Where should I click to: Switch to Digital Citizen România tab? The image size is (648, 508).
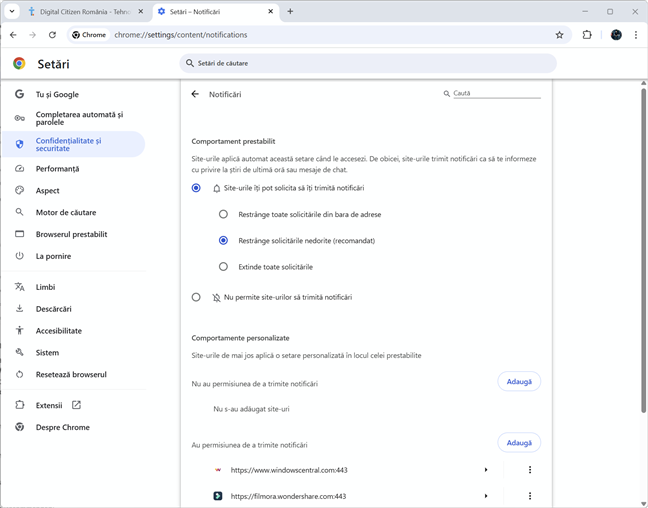(x=80, y=11)
